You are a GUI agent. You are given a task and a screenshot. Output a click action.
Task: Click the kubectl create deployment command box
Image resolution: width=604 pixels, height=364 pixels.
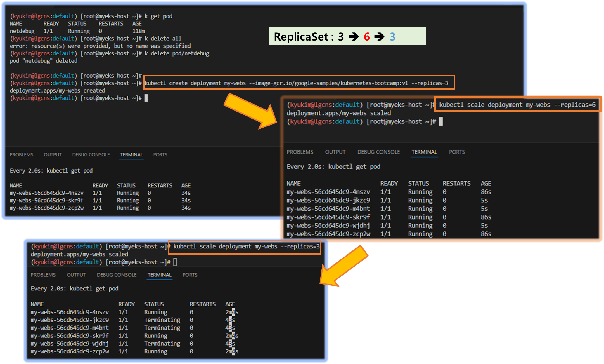coord(299,83)
